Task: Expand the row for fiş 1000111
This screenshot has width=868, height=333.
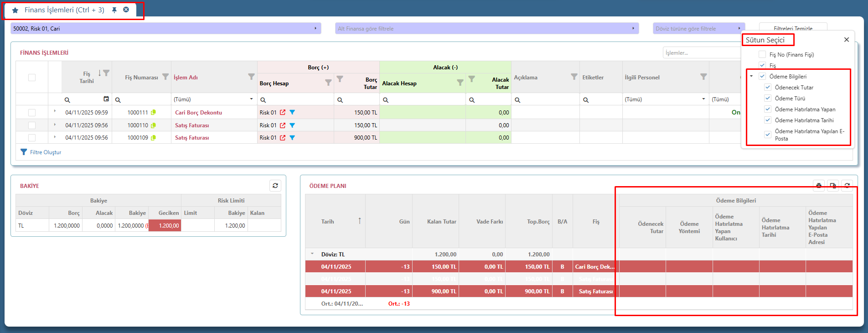Action: pos(55,111)
